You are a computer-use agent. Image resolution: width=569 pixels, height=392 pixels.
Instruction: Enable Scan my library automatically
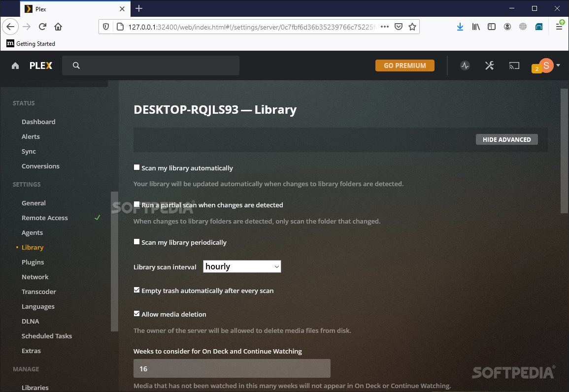coord(137,167)
